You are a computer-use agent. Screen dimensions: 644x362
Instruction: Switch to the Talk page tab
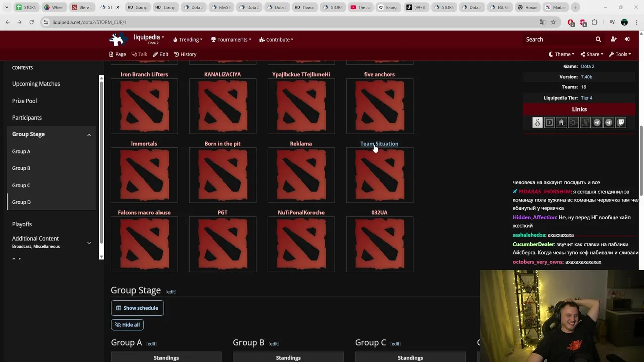pos(139,54)
